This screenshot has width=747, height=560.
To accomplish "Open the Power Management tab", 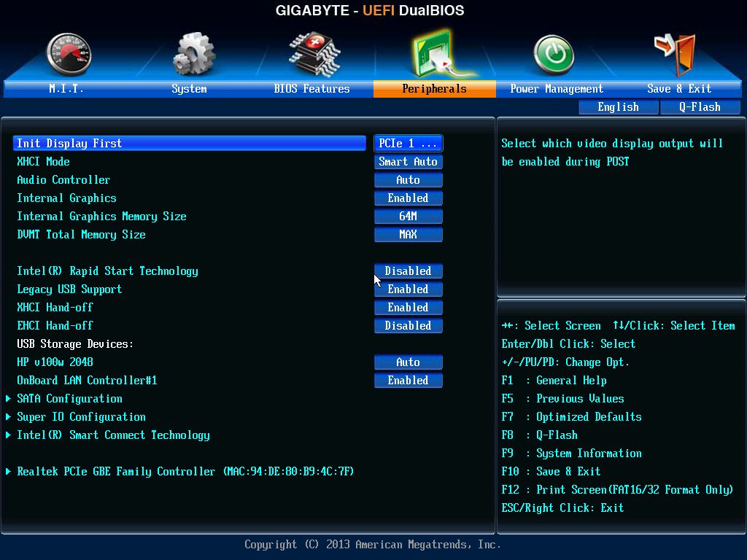I will (557, 88).
